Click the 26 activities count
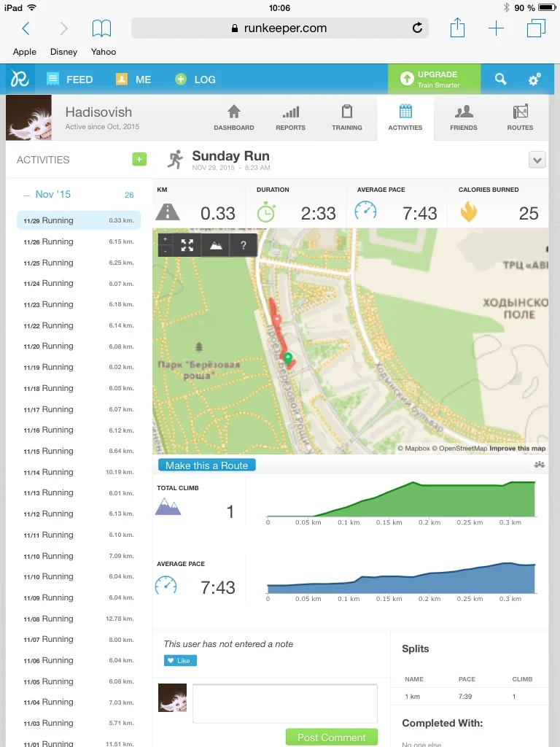Screen dimensions: 560x747 [x=129, y=195]
